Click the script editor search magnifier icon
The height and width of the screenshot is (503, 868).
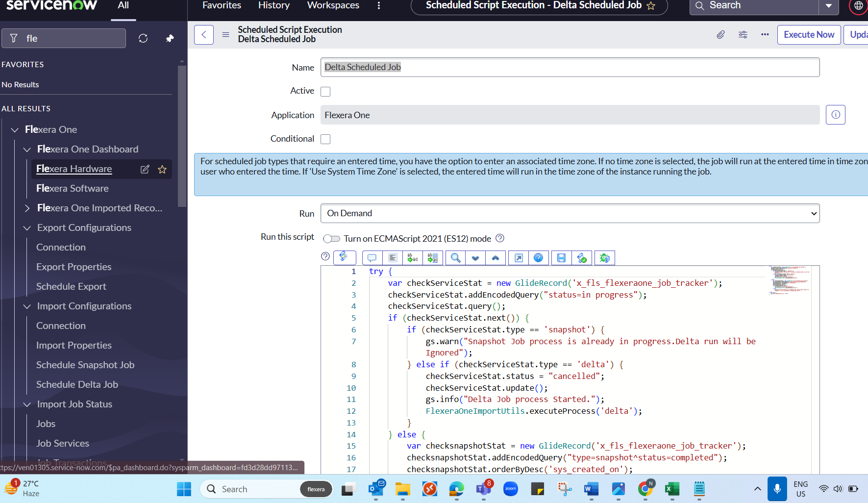455,258
